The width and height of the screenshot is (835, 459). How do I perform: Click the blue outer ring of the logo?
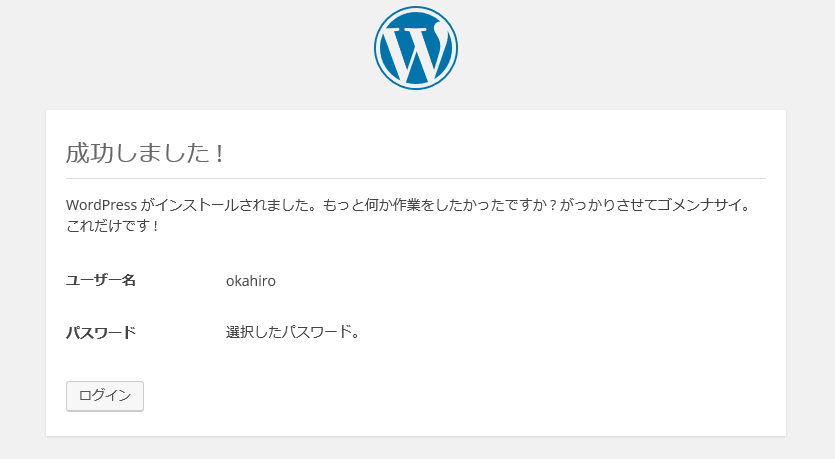pos(378,49)
